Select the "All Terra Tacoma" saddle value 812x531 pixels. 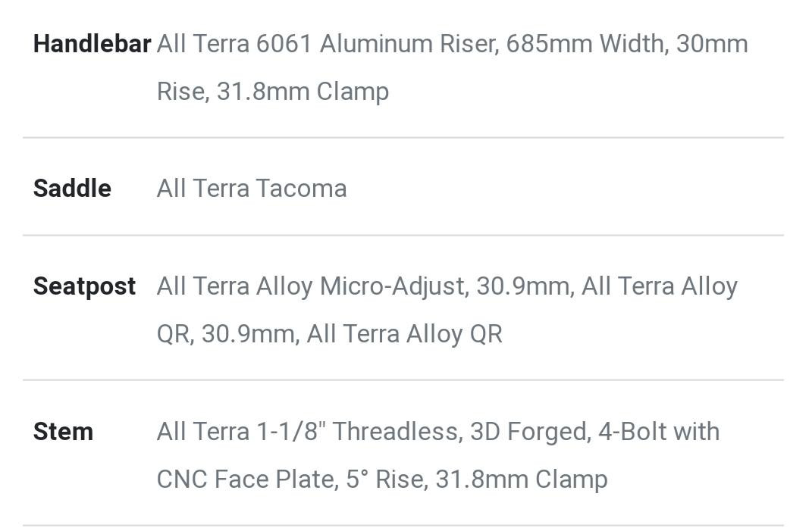pos(251,189)
